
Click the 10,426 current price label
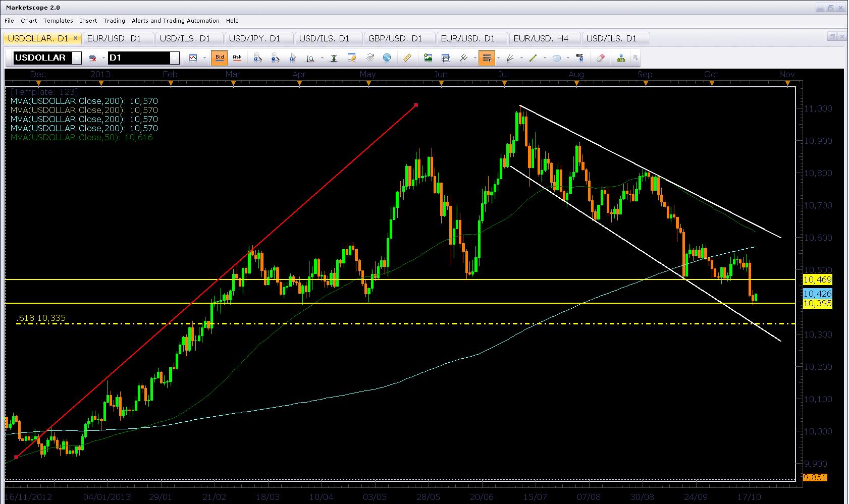[x=817, y=294]
